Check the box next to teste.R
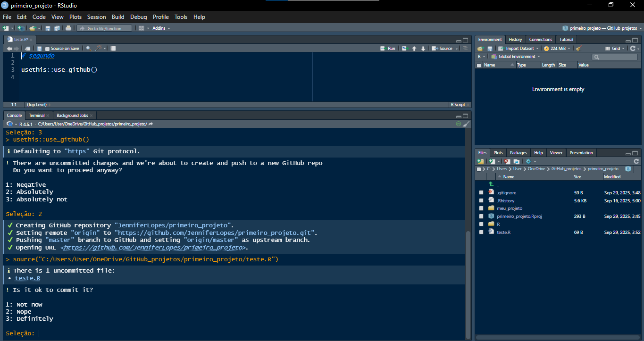The image size is (644, 341). [x=481, y=232]
